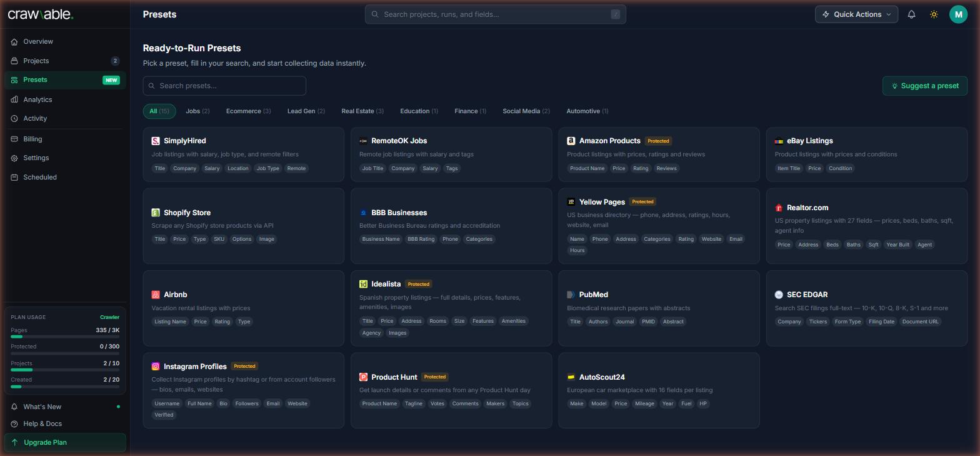Screen dimensions: 980x456
Task: Open the SimplyHired preset title
Action: click(185, 141)
